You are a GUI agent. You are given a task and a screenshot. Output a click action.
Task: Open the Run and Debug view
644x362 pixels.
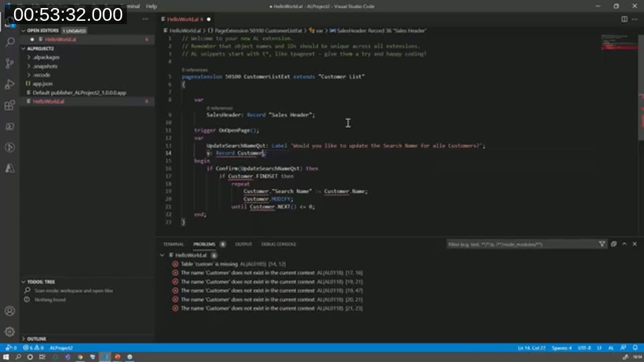10,84
